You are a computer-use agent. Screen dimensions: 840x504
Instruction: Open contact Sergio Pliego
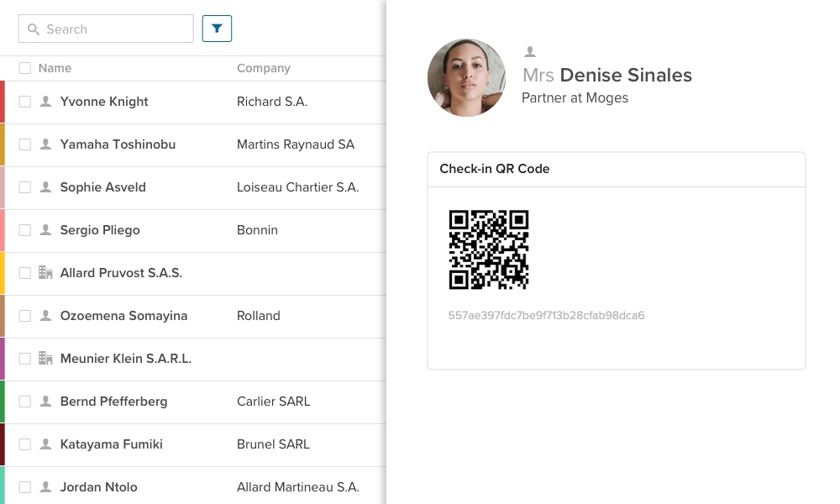100,230
